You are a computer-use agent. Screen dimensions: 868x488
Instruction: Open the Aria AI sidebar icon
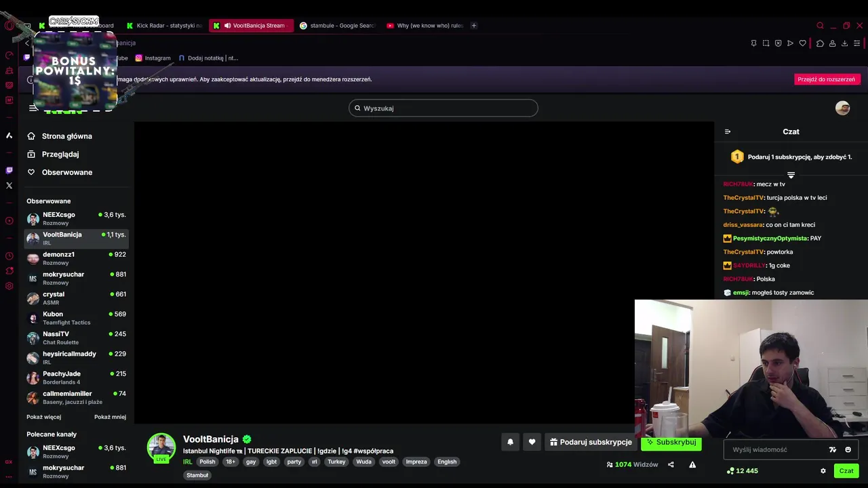coord(9,136)
